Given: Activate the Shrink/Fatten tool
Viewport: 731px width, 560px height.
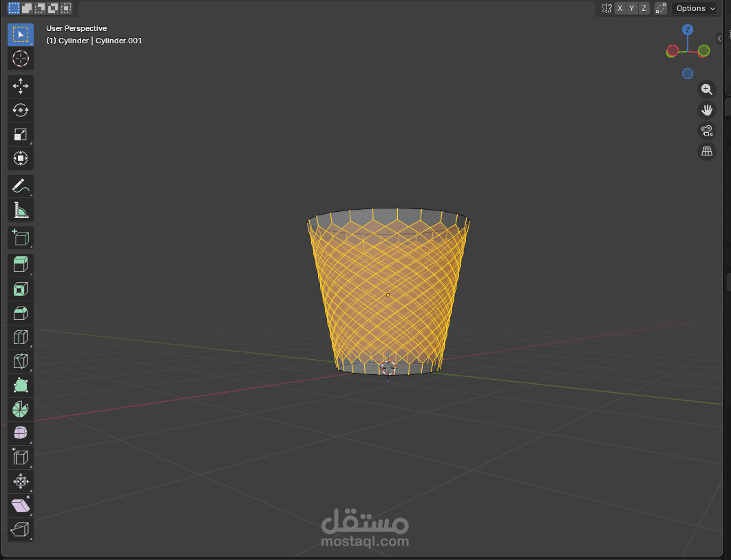Looking at the screenshot, I should tap(21, 482).
